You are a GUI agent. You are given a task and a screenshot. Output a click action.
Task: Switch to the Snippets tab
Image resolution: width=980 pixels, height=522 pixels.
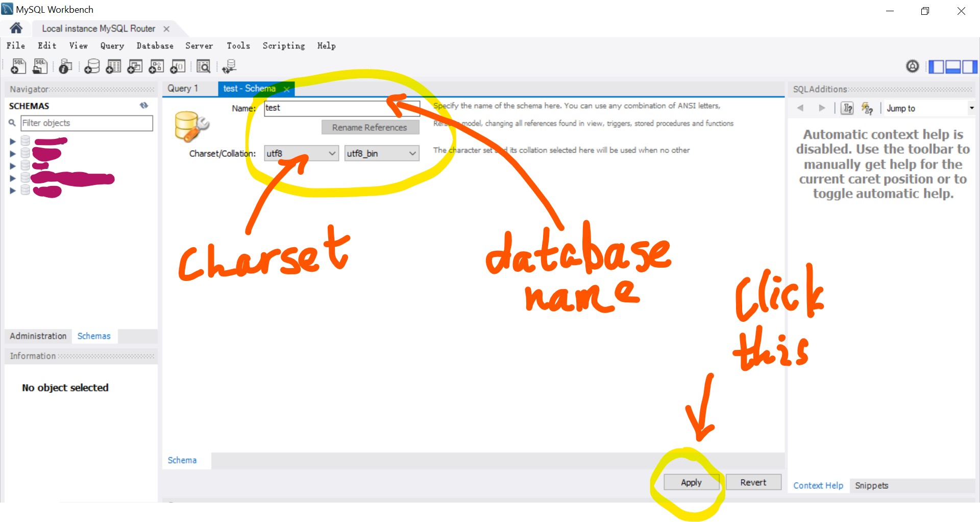[872, 485]
